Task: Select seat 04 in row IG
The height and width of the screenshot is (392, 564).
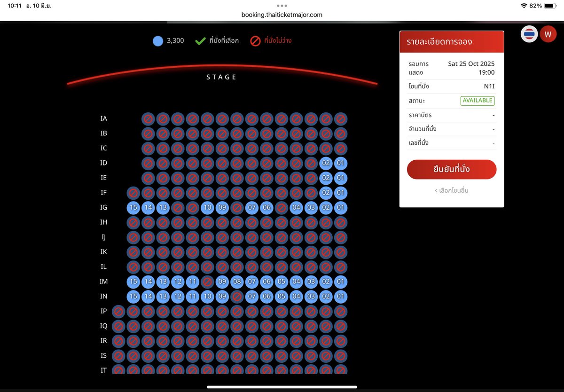Action: [x=296, y=208]
